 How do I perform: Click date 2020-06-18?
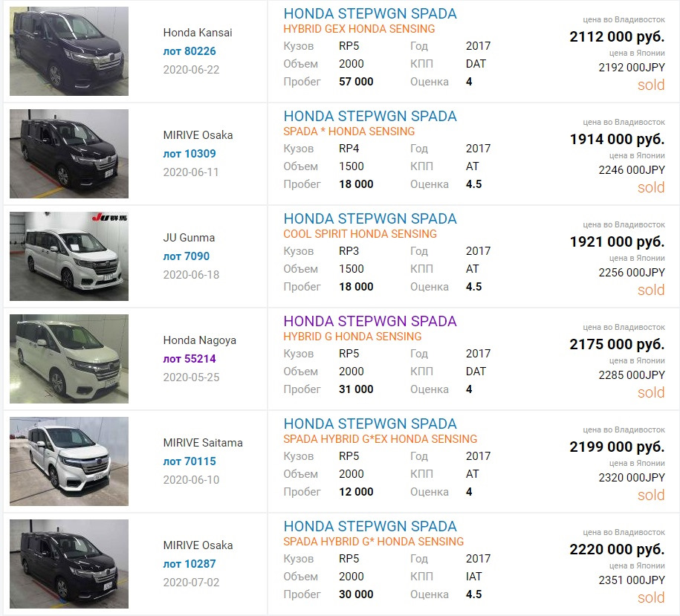(x=191, y=275)
